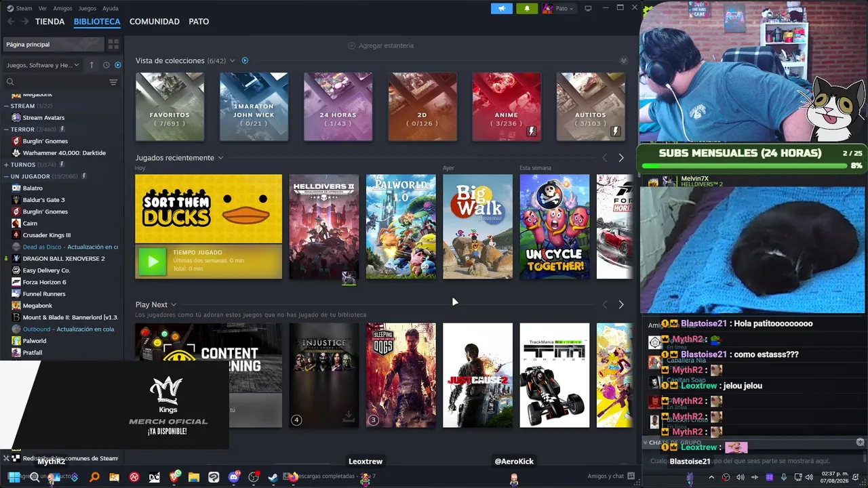Collapse the collections shelf with double chevron

623,61
